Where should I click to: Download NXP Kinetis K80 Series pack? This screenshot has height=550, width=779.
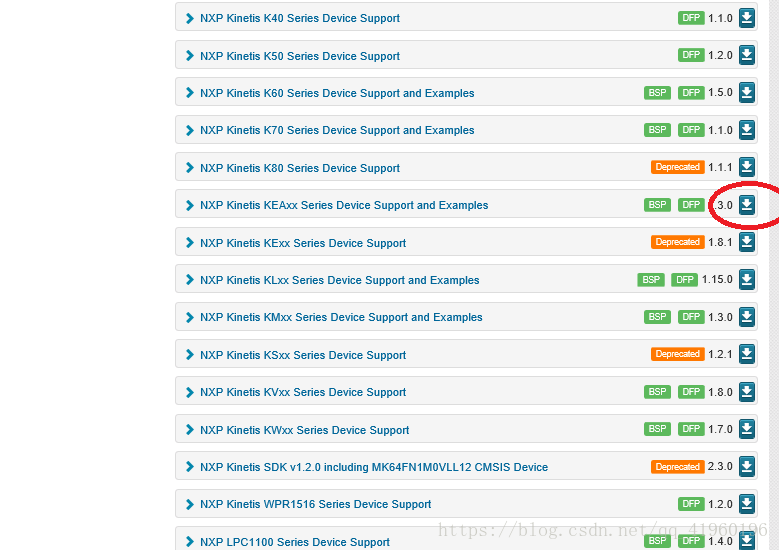point(747,167)
